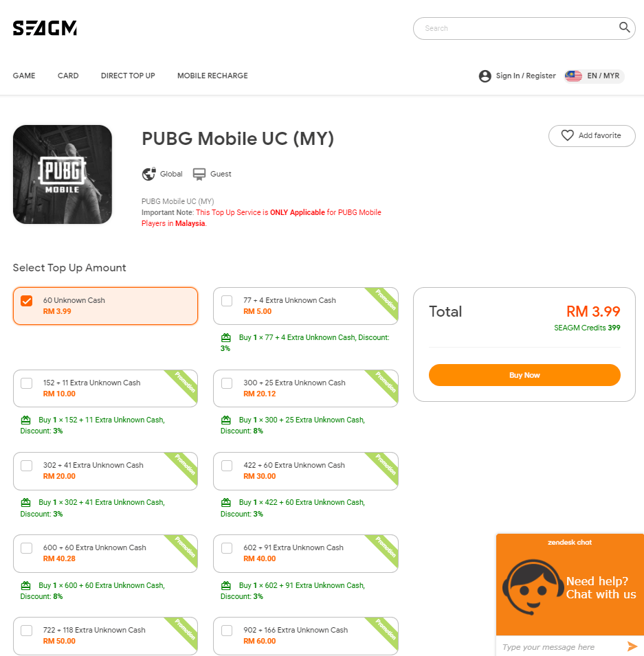This screenshot has width=644, height=656.
Task: Click the search magnifier icon
Action: pos(624,27)
